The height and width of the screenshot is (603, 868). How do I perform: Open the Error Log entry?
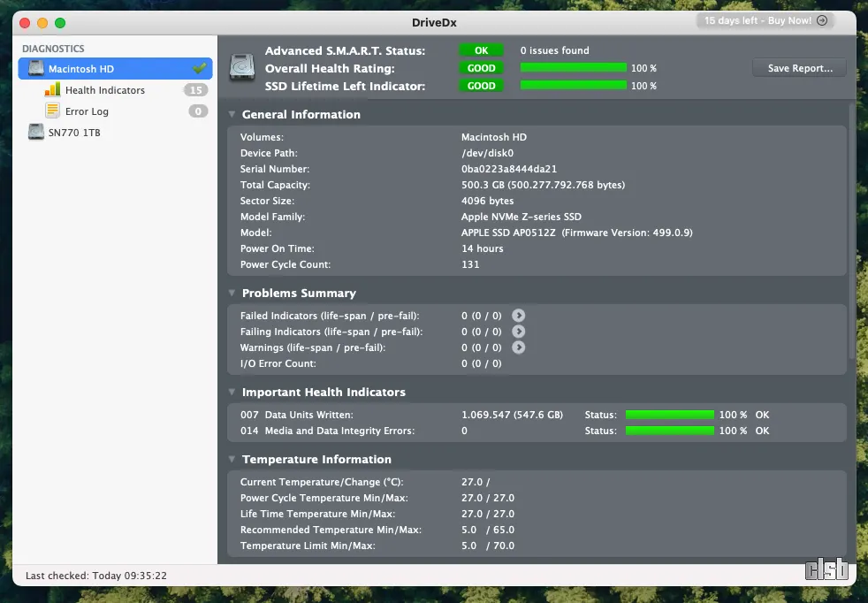coord(87,111)
